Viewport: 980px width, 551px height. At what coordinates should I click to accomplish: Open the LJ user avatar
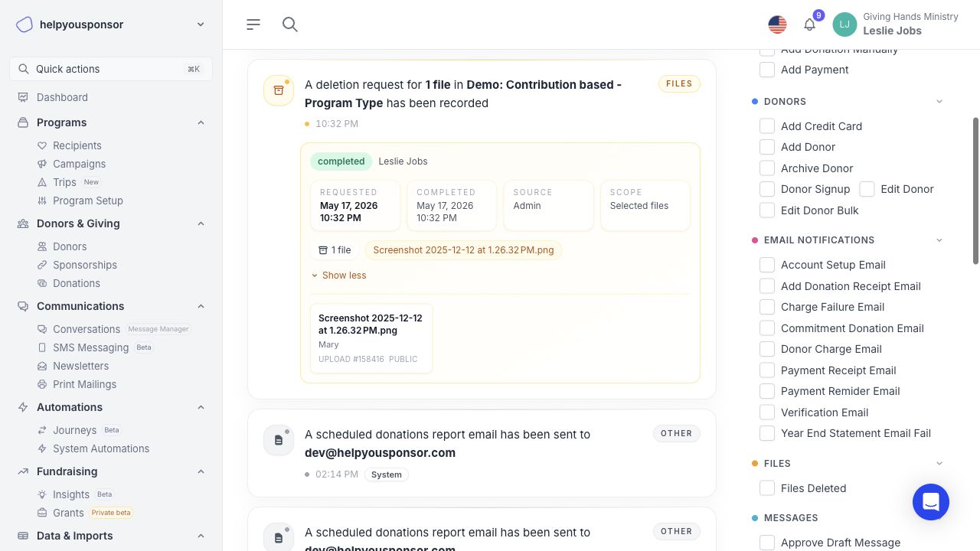coord(844,24)
